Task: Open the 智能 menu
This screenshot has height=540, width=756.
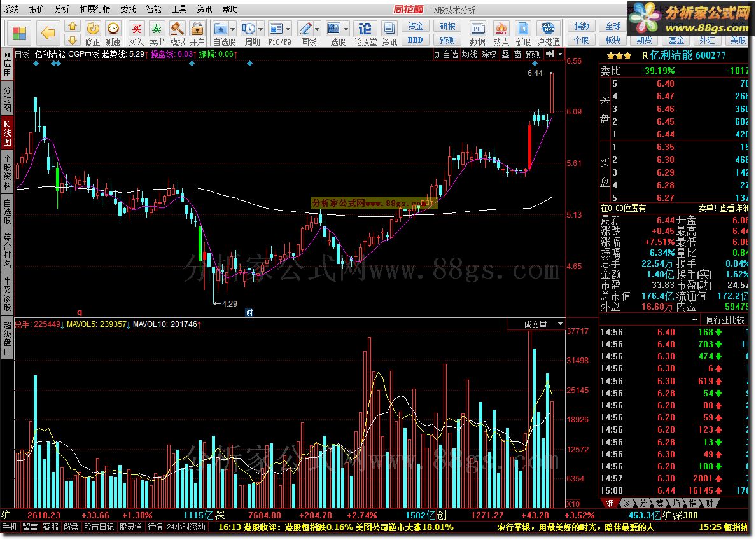Action: [154, 9]
